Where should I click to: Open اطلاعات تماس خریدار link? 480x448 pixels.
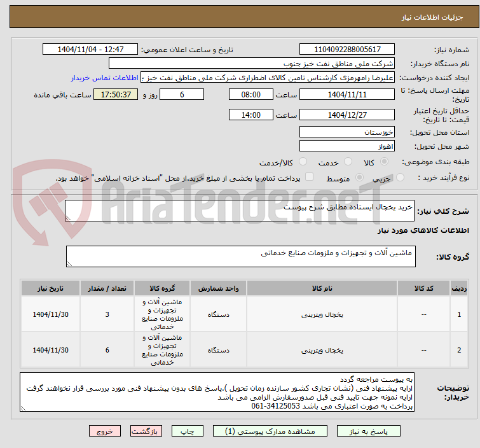point(105,78)
